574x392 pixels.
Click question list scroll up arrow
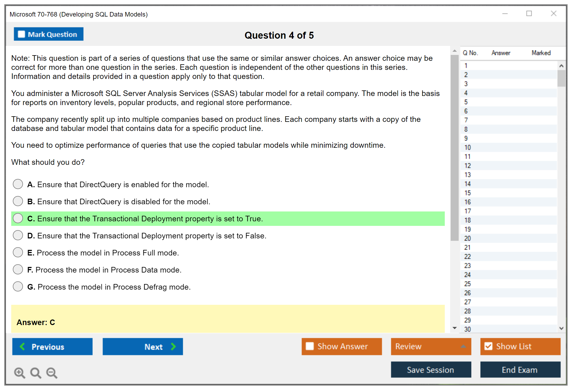[x=561, y=66]
